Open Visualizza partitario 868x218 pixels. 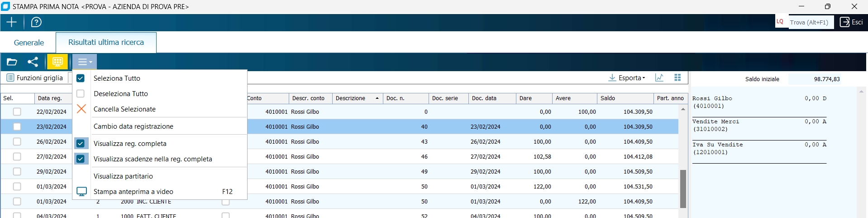[x=160, y=176]
